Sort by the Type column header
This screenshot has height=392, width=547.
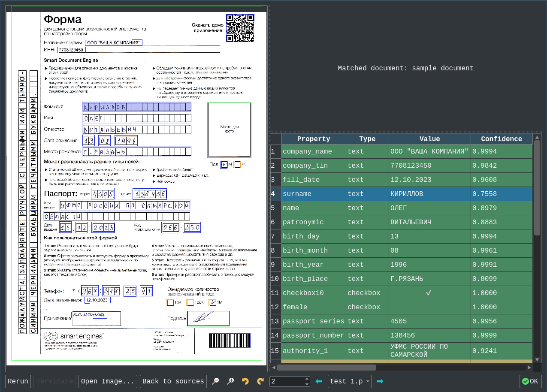(367, 139)
